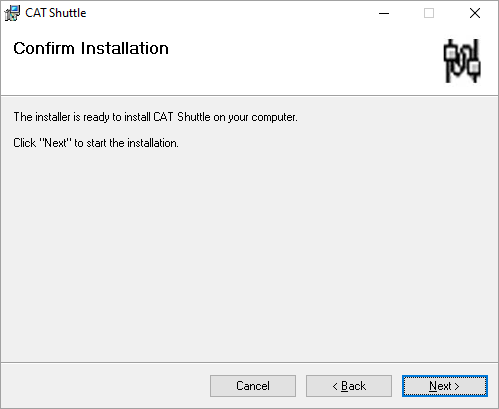The height and width of the screenshot is (409, 499).
Task: Minimize the CAT Shuttle installer window
Action: click(x=384, y=13)
